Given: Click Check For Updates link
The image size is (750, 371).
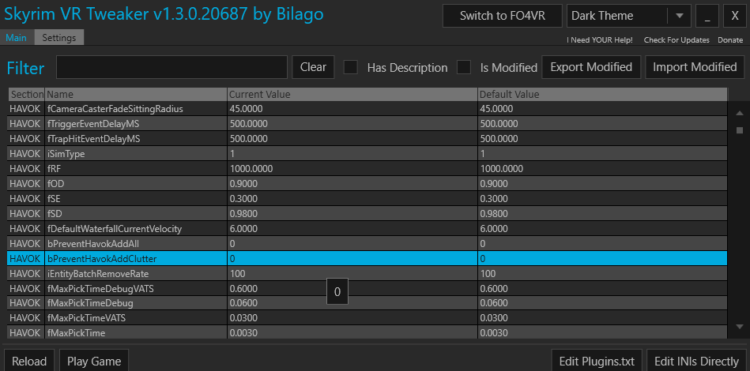Looking at the screenshot, I should [x=676, y=40].
